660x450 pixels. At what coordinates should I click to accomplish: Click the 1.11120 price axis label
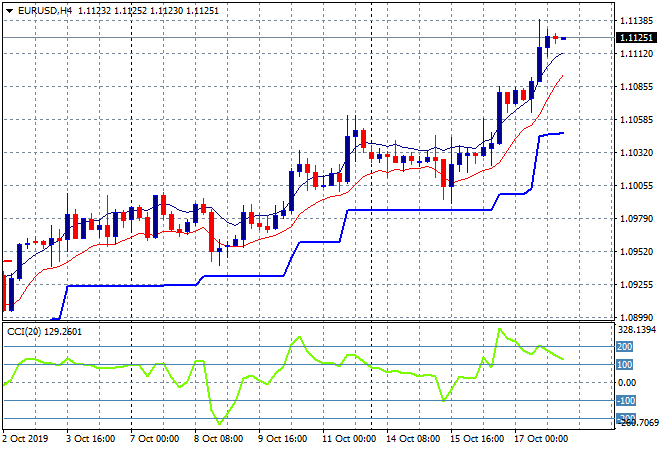(x=636, y=53)
